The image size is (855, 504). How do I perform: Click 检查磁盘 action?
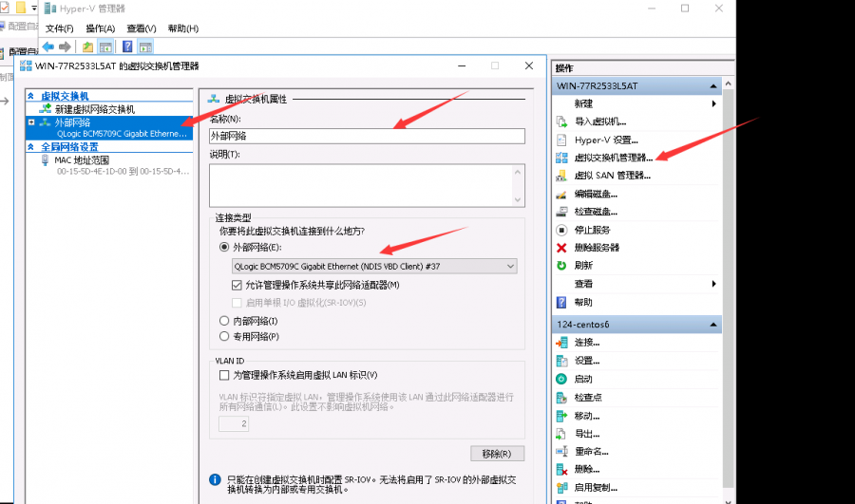[596, 212]
